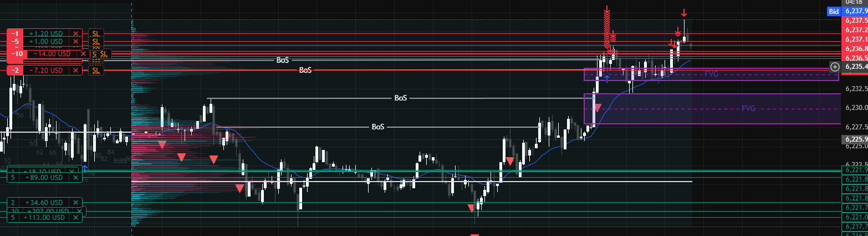
Task: Click the lowest BoS label on chart
Action: point(378,127)
